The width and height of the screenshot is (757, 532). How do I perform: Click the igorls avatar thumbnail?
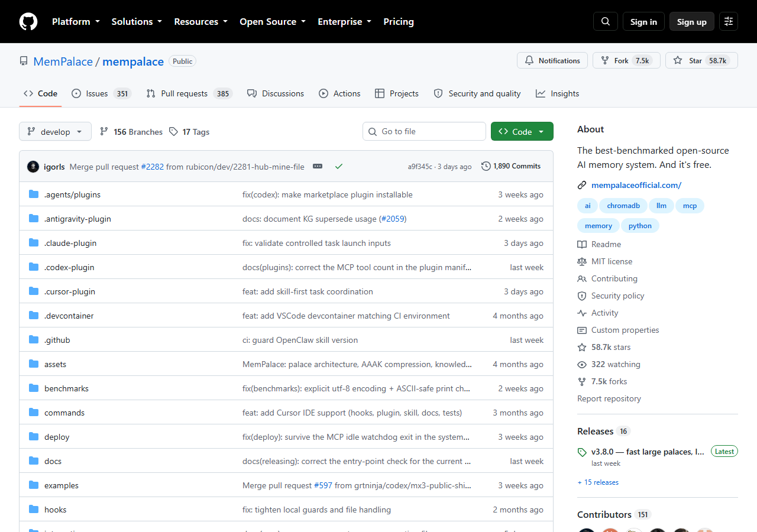(33, 167)
